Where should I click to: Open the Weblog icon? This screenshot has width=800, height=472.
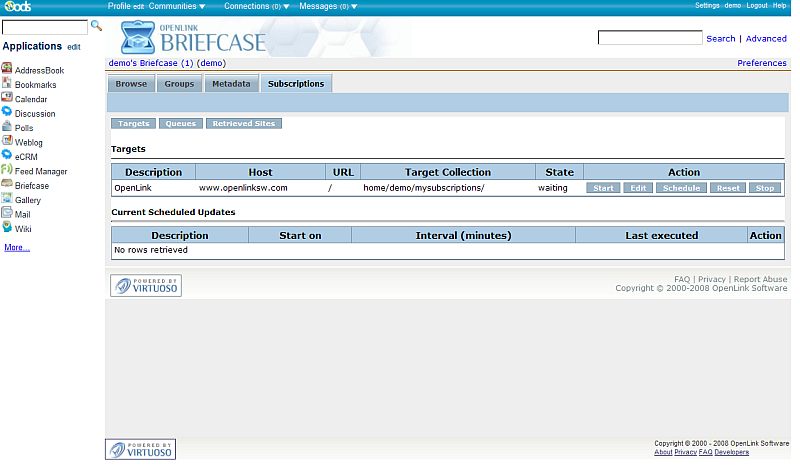tap(7, 142)
